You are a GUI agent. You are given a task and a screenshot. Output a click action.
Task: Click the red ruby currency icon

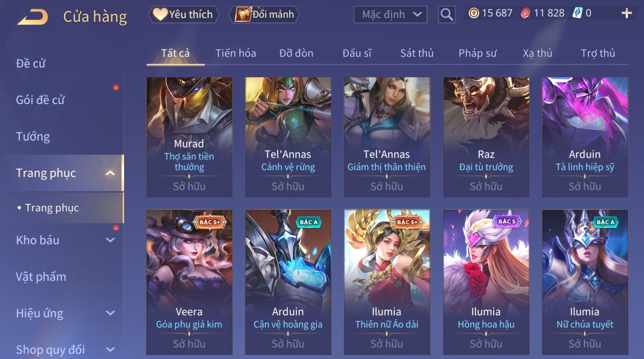point(525,13)
